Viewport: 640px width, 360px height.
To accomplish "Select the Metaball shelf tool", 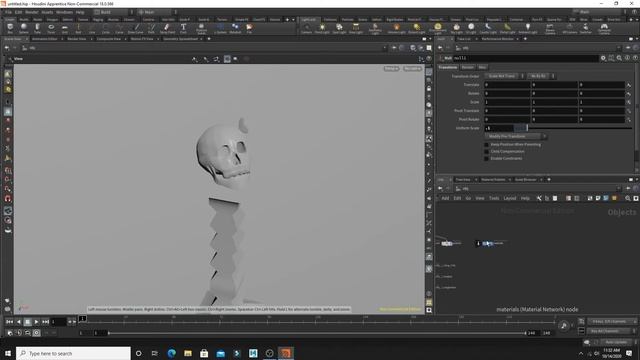I will tap(235, 28).
